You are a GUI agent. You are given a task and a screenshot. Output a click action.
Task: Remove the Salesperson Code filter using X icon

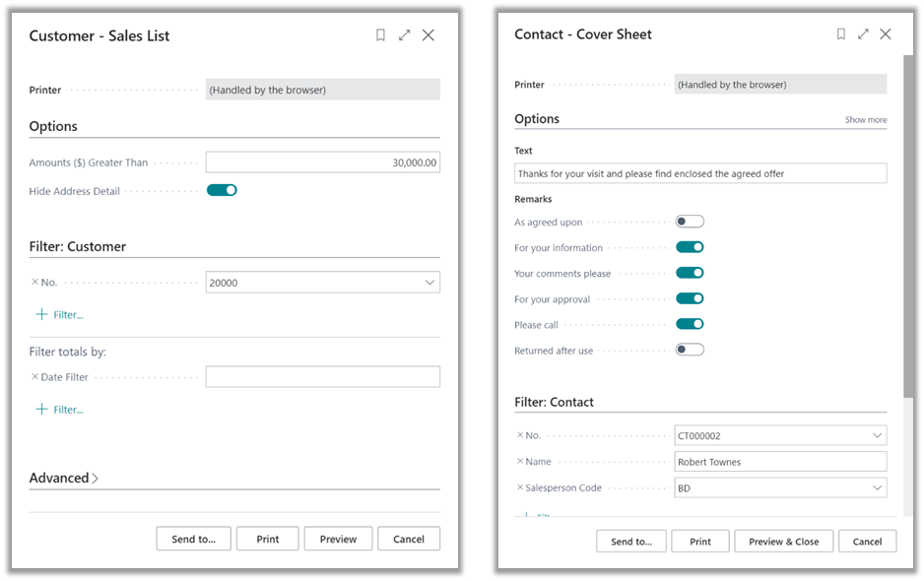point(520,487)
